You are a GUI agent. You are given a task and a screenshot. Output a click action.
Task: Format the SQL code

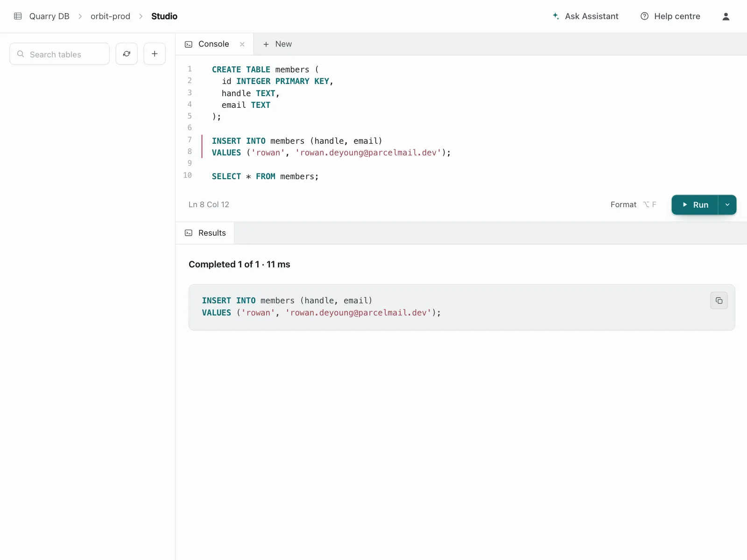click(x=633, y=204)
